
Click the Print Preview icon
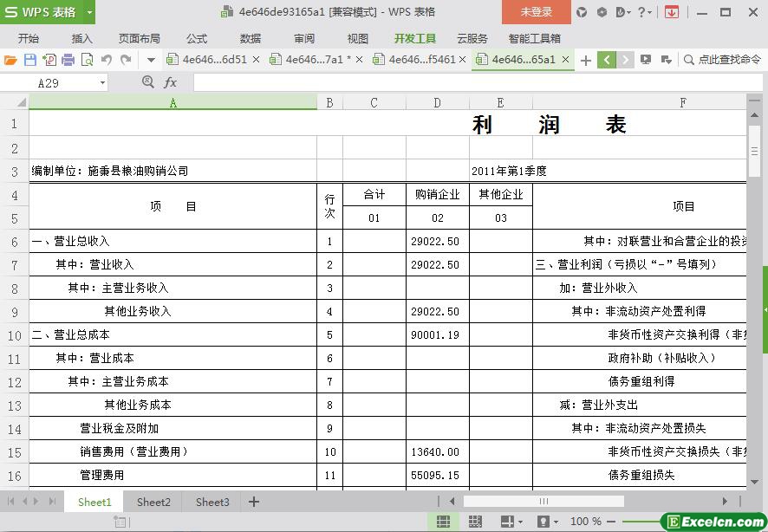[87, 60]
